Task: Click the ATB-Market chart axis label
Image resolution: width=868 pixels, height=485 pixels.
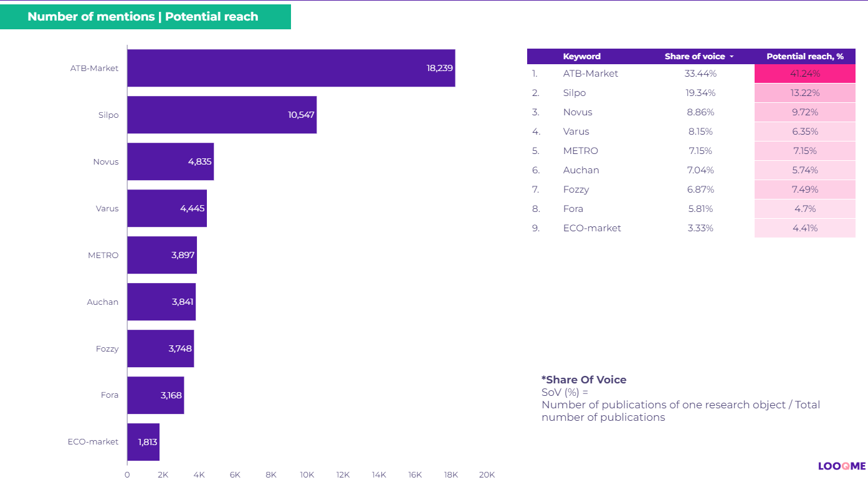Action: [94, 68]
